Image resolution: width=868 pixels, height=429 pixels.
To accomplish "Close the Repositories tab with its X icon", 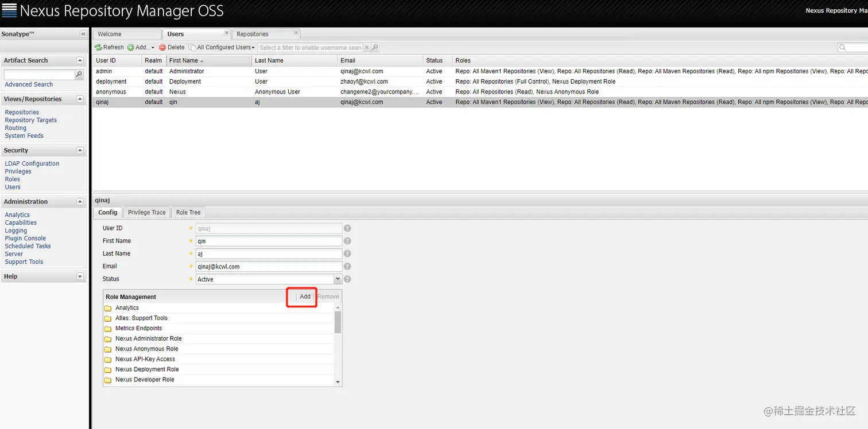I will pyautogui.click(x=296, y=33).
